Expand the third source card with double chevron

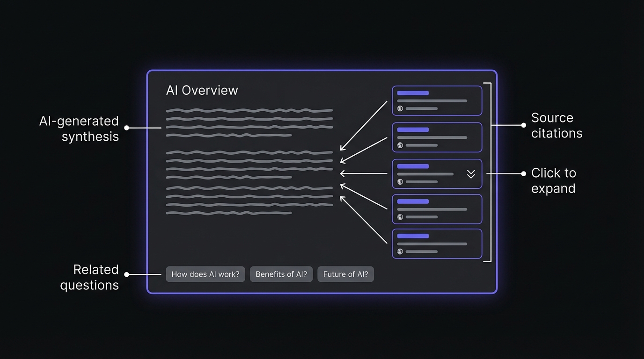coord(471,174)
